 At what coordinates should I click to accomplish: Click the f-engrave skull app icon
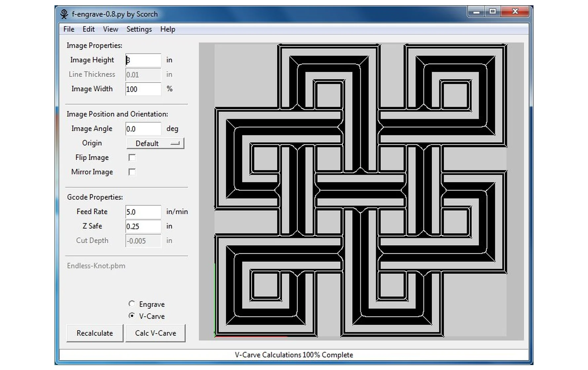click(64, 14)
